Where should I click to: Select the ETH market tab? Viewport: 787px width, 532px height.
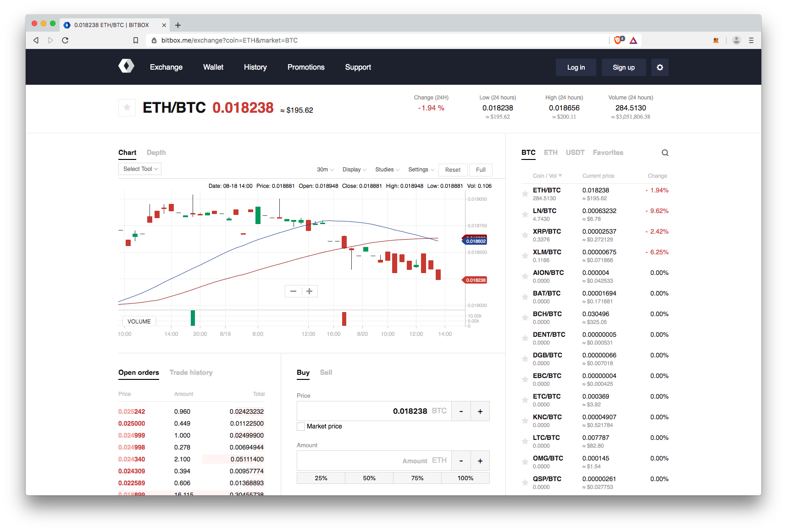tap(551, 153)
